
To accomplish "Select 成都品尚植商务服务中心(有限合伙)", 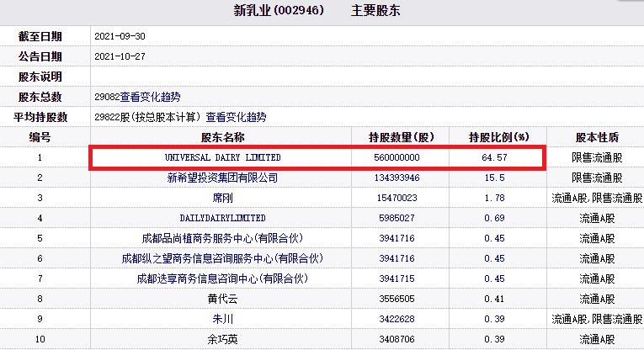I will tap(222, 238).
